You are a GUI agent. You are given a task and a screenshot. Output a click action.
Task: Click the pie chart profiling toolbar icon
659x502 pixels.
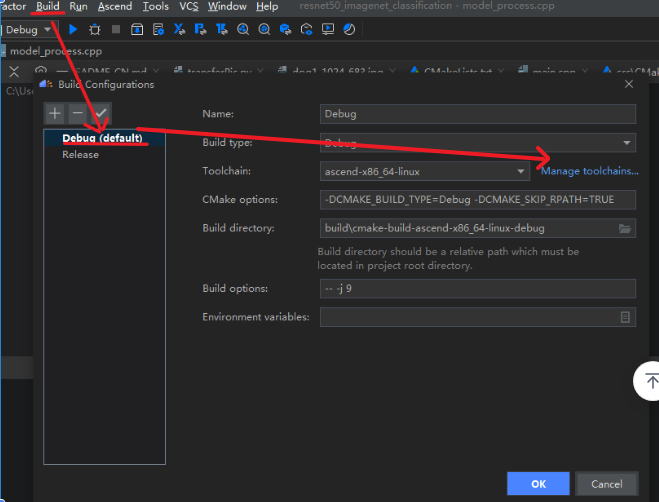349,29
